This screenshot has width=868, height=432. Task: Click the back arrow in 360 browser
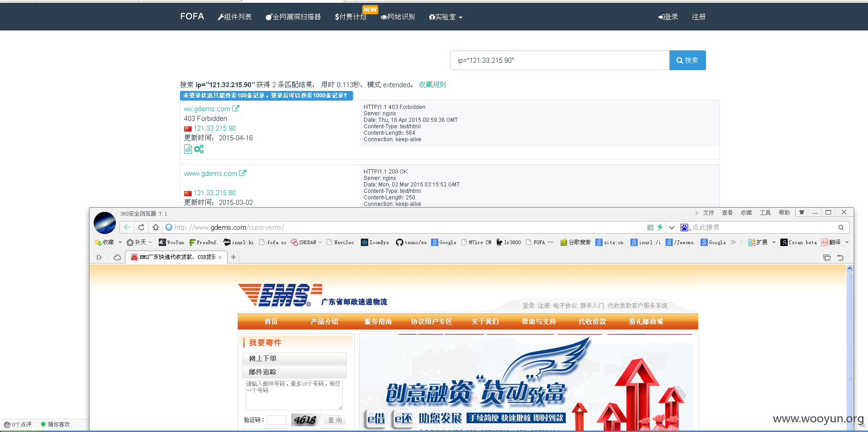click(127, 227)
